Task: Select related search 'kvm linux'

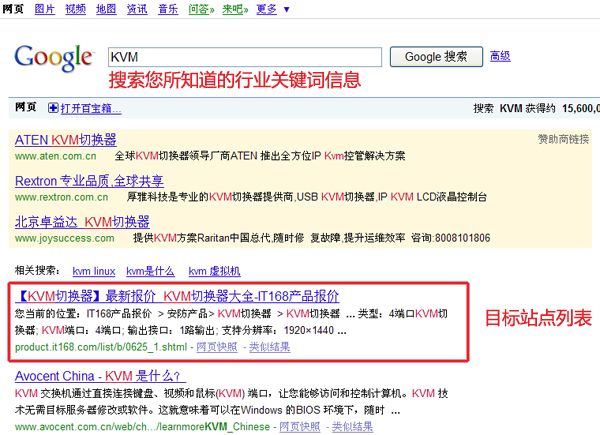Action: click(94, 271)
